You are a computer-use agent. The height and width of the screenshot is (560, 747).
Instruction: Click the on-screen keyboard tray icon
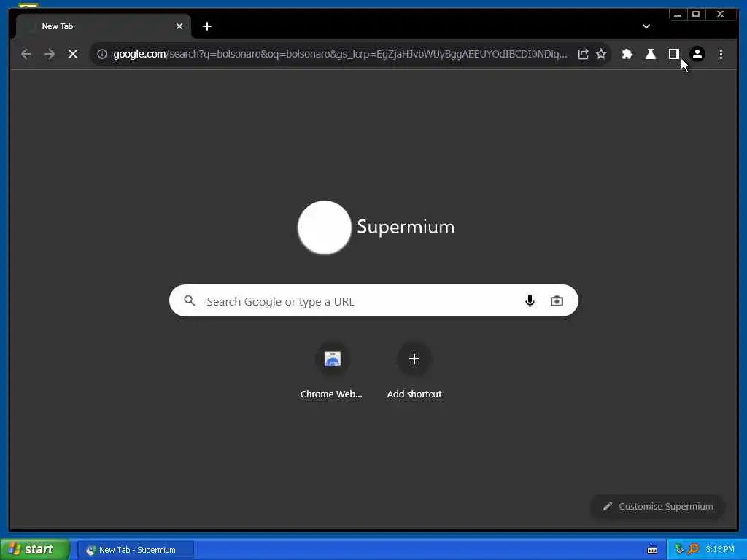652,550
